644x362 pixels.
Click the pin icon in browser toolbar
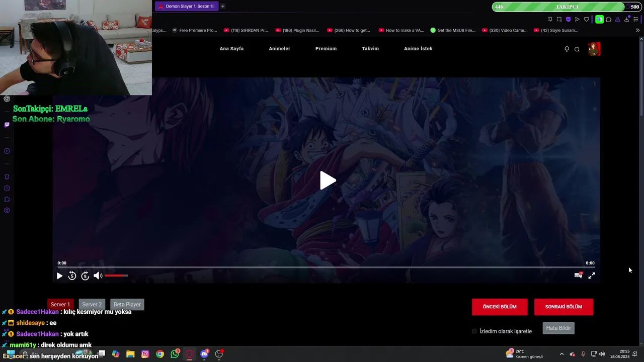[550, 19]
